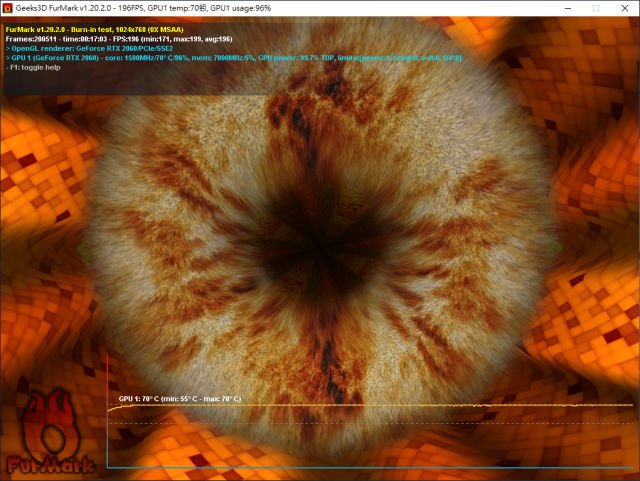Click the rotating furry donut render

pyautogui.click(x=322, y=241)
